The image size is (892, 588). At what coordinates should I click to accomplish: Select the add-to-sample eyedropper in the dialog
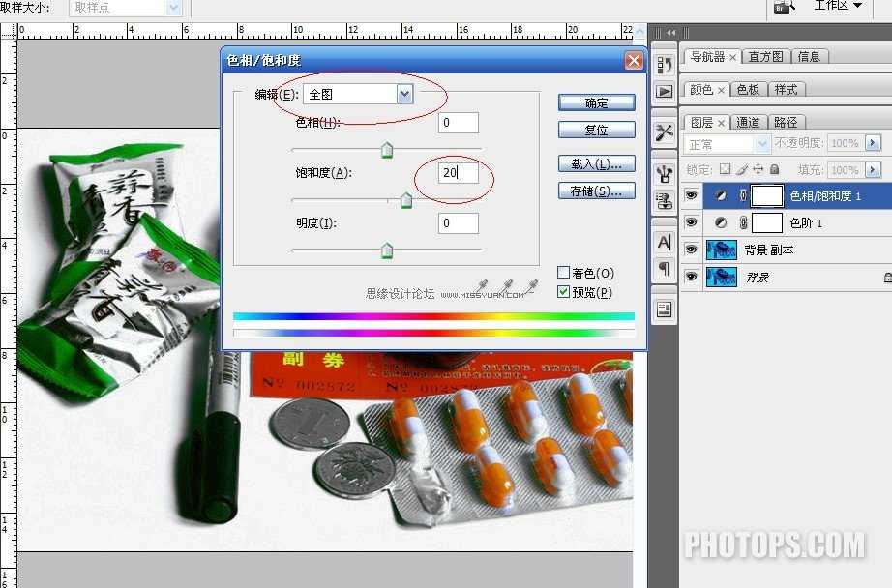(506, 286)
